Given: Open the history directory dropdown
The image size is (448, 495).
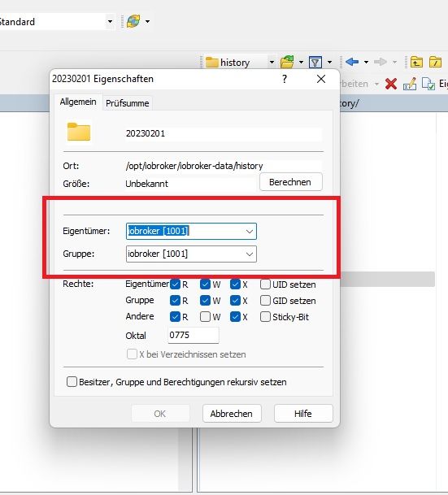Looking at the screenshot, I should click(x=272, y=63).
